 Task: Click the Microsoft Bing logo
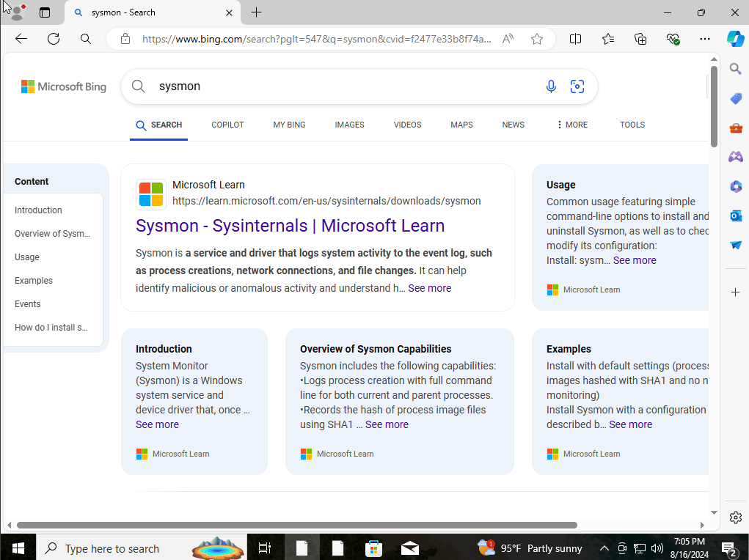coord(64,86)
